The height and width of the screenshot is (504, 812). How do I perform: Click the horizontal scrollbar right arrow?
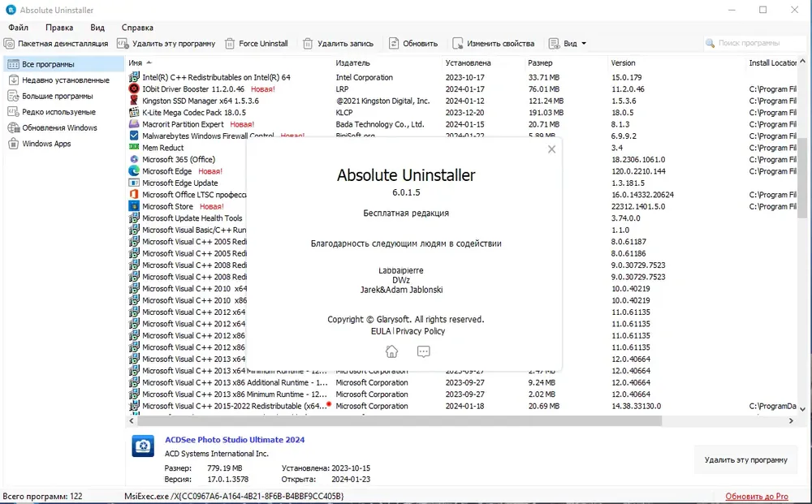(x=791, y=421)
